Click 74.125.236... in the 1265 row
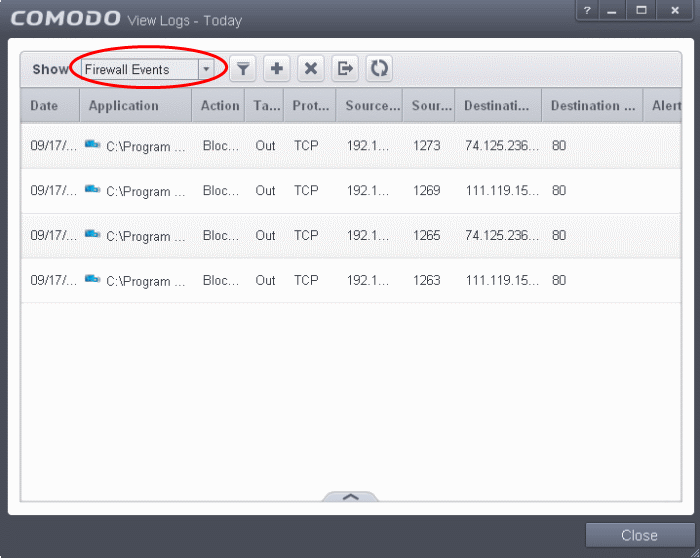Image resolution: width=700 pixels, height=558 pixels. [502, 235]
